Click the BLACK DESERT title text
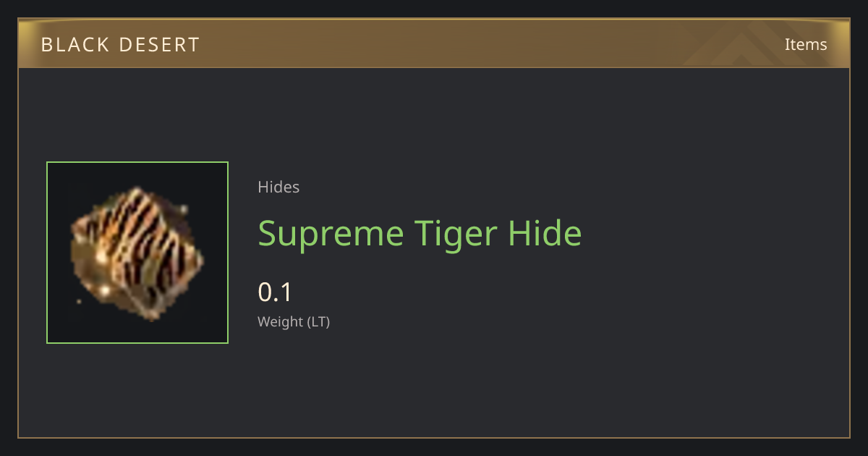868x456 pixels. [120, 45]
